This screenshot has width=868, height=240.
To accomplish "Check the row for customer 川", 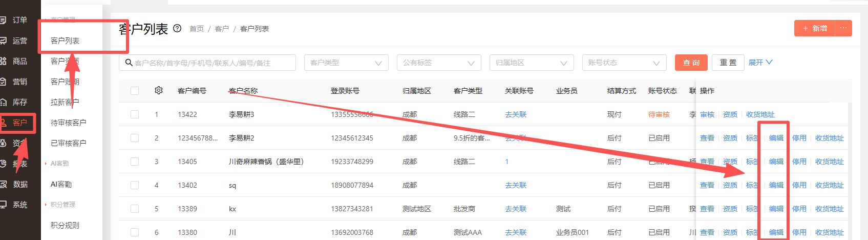I will (135, 232).
